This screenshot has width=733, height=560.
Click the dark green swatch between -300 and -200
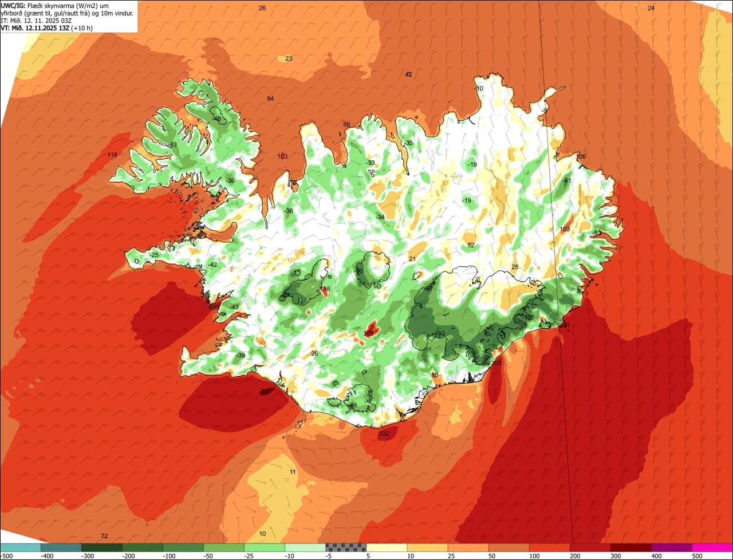tap(101, 547)
